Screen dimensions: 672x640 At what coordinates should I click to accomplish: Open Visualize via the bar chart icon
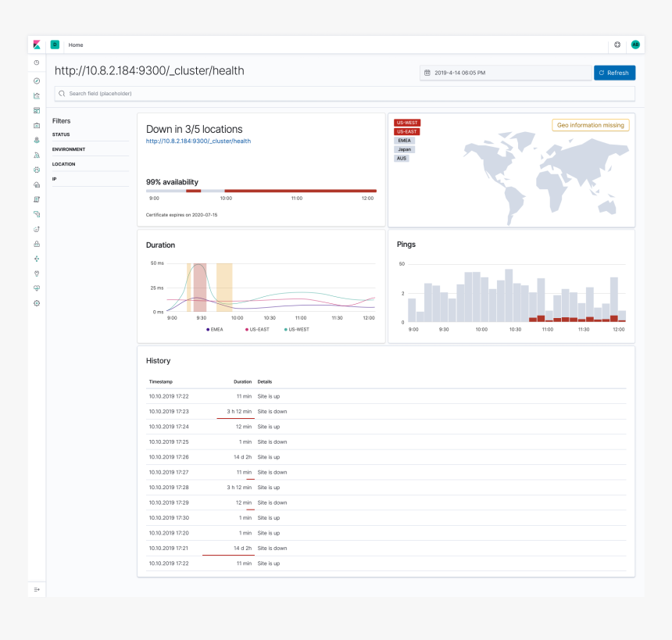tap(37, 95)
